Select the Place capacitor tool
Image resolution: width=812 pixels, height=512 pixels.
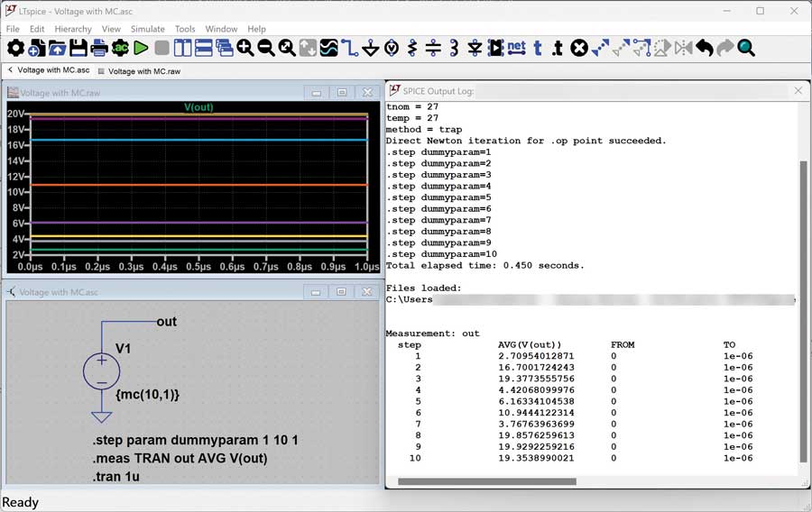point(433,48)
